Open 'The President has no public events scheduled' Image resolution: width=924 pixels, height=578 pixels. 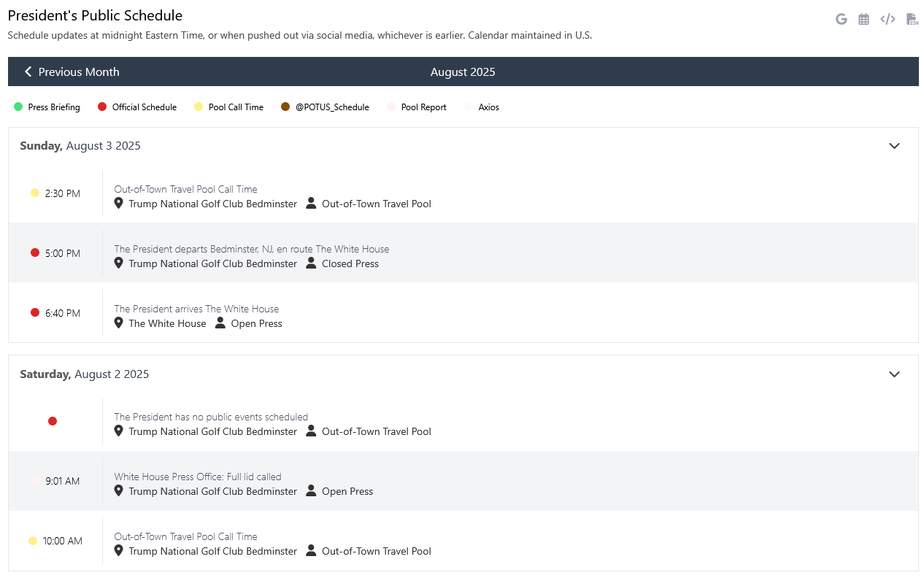click(211, 417)
